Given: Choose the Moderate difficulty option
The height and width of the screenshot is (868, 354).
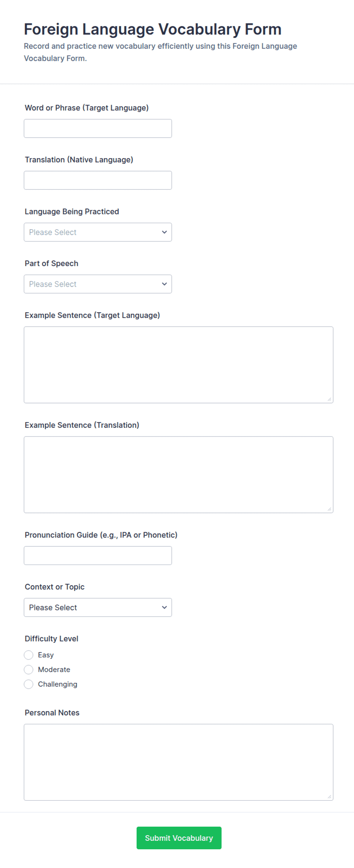Looking at the screenshot, I should pyautogui.click(x=29, y=670).
